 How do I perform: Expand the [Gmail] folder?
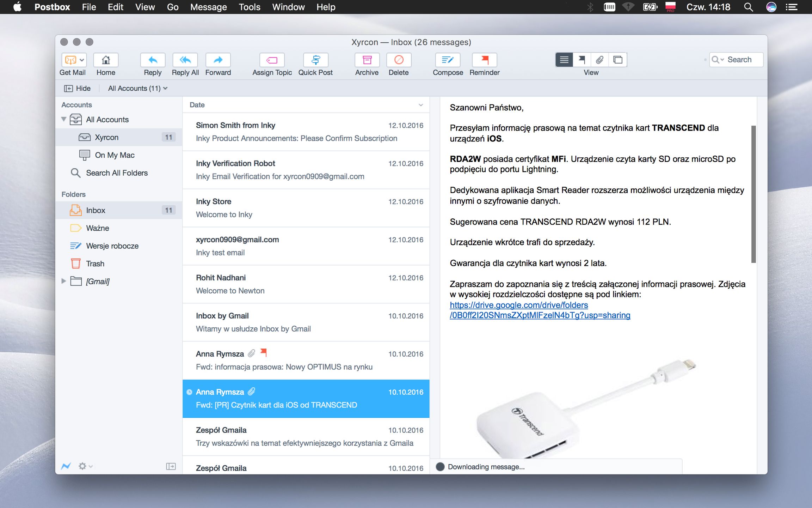click(x=64, y=281)
